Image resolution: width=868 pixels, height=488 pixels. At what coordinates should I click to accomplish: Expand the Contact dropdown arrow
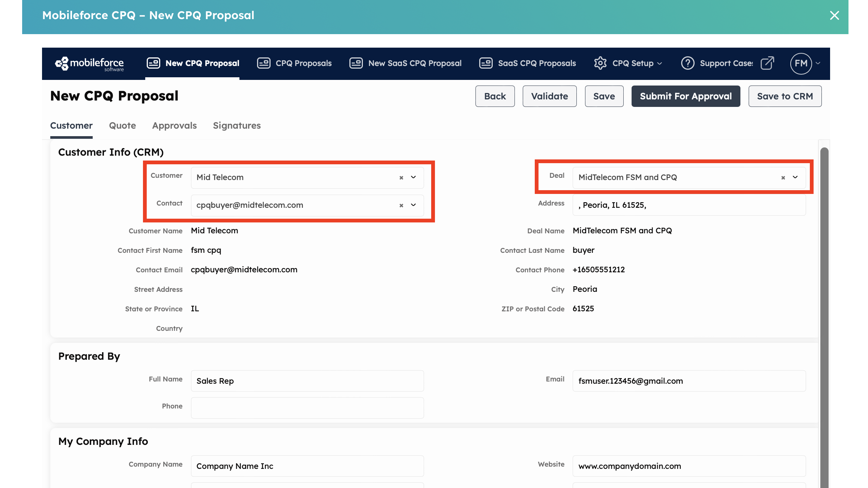pos(413,205)
